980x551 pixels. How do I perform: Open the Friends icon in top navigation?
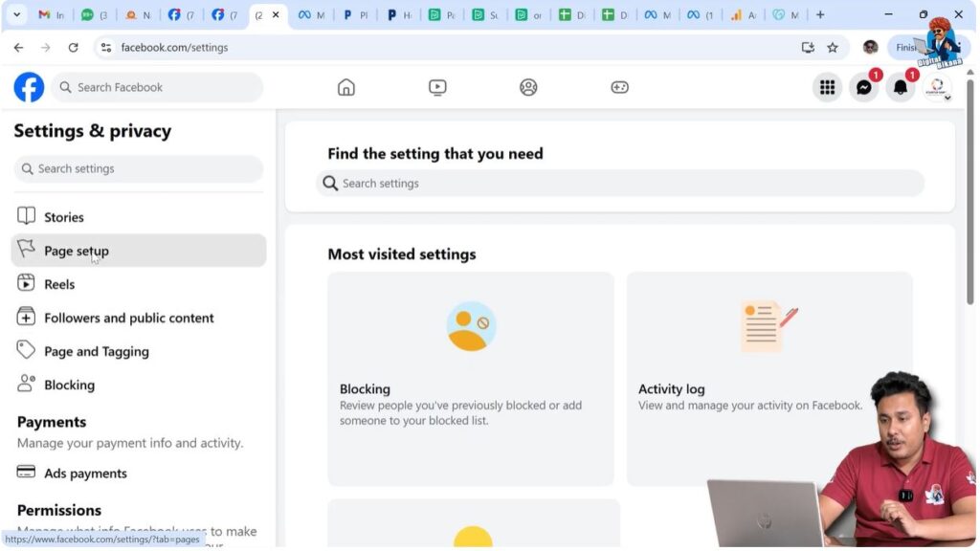528,86
